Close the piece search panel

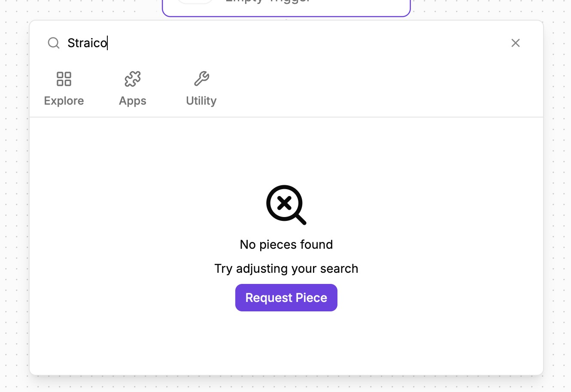[x=515, y=43]
